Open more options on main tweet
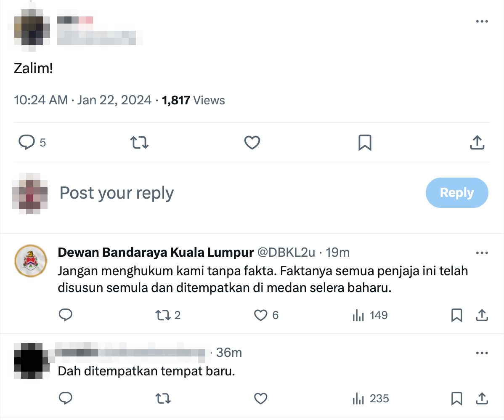Viewport: 504px width, 420px height. click(x=482, y=21)
